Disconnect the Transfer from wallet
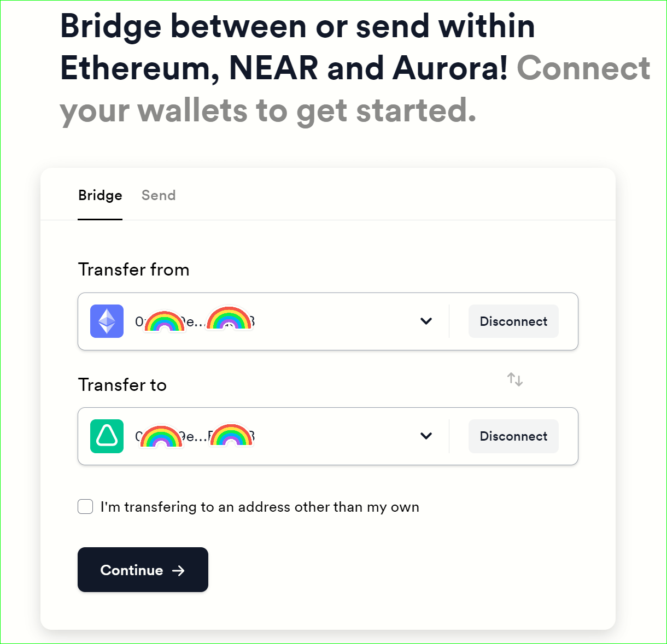This screenshot has width=667, height=644. click(513, 321)
